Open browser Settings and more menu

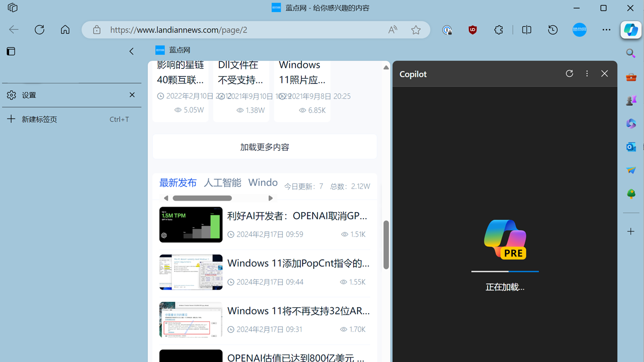click(x=606, y=30)
